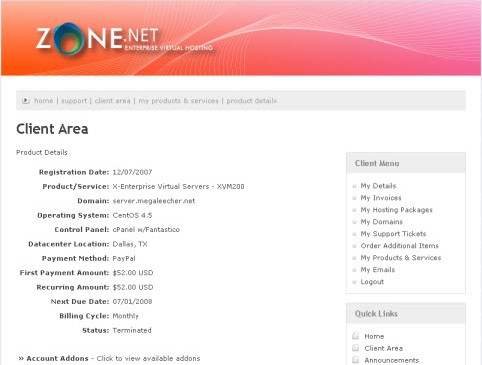482x365 pixels.
Task: Go to home breadcrumb link
Action: pyautogui.click(x=44, y=101)
